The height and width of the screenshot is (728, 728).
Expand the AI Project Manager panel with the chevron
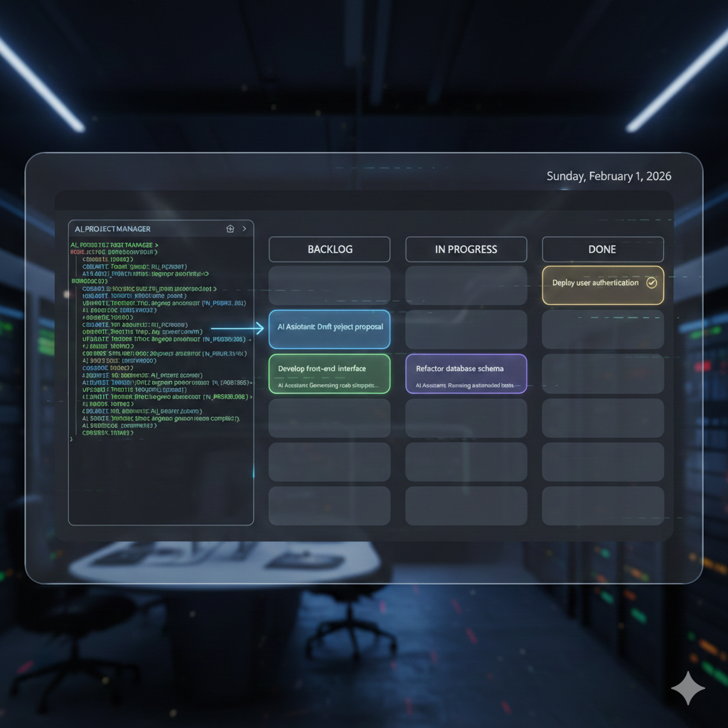[245, 228]
